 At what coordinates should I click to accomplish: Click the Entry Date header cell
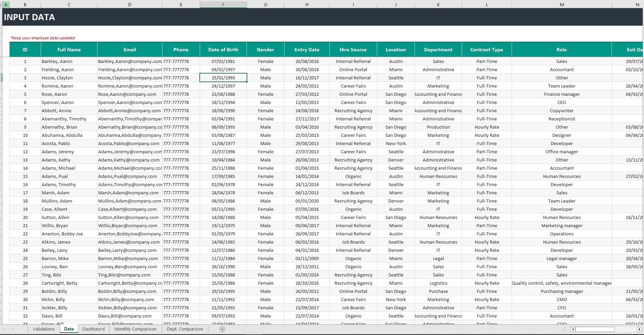(307, 50)
